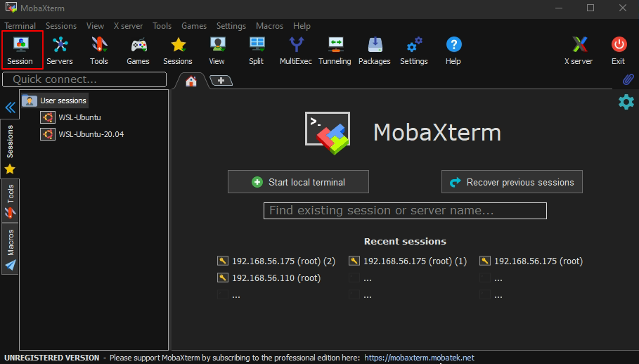The height and width of the screenshot is (364, 639).
Task: Open the Macros menu
Action: pyautogui.click(x=269, y=26)
